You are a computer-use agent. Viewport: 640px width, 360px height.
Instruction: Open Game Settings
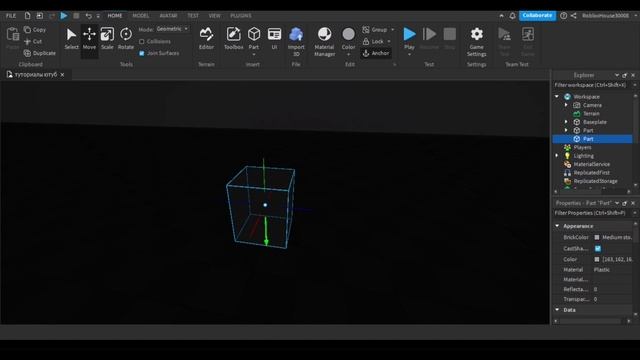tap(476, 41)
